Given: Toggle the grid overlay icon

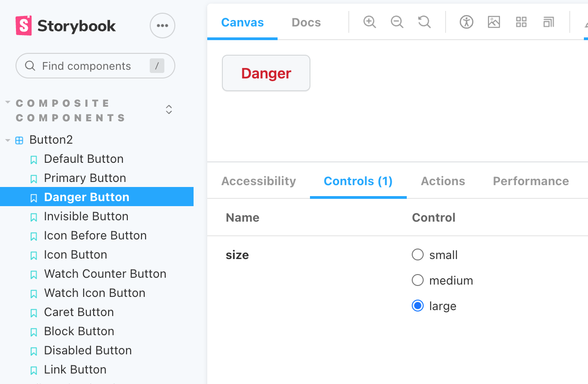Looking at the screenshot, I should [521, 22].
